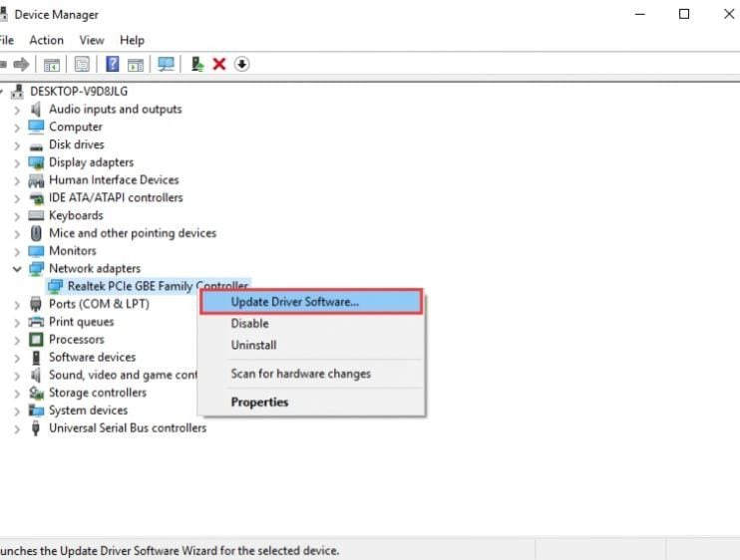This screenshot has width=740, height=560.
Task: Expand the Disk drives node
Action: 17,145
